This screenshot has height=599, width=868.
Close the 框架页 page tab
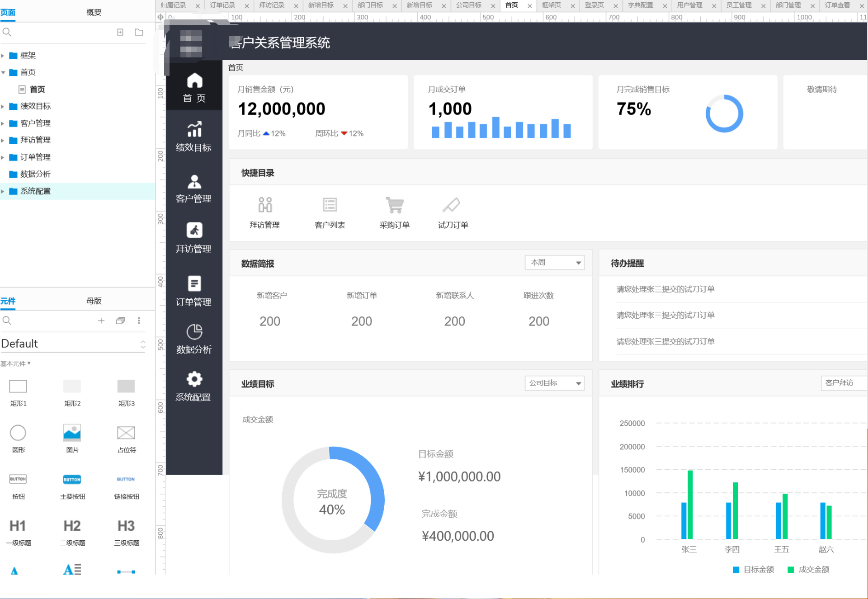point(572,6)
